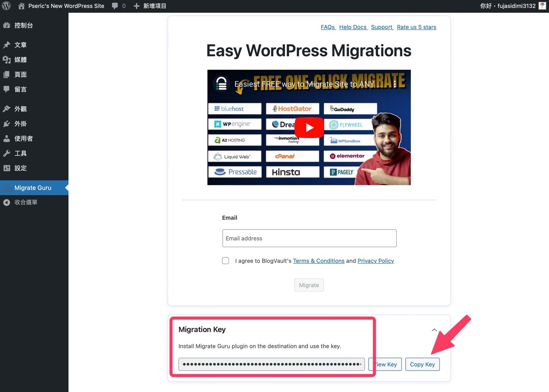
Task: Open the Help Docs link
Action: [x=353, y=27]
